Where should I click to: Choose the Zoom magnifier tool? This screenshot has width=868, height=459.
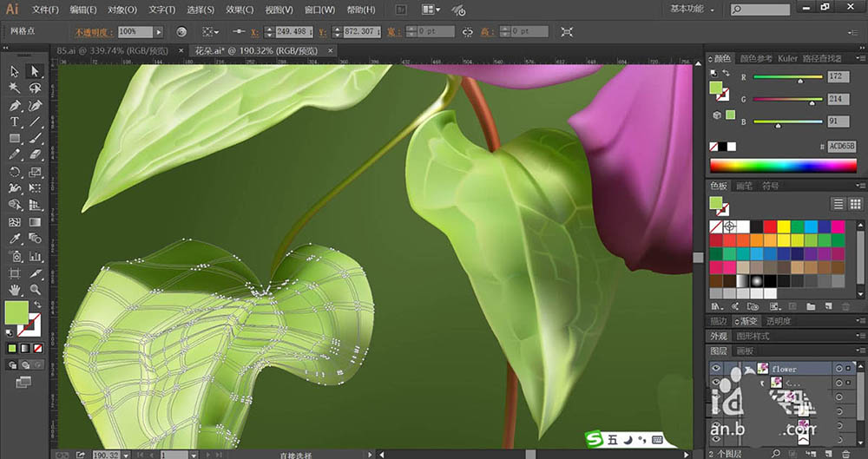tap(35, 290)
